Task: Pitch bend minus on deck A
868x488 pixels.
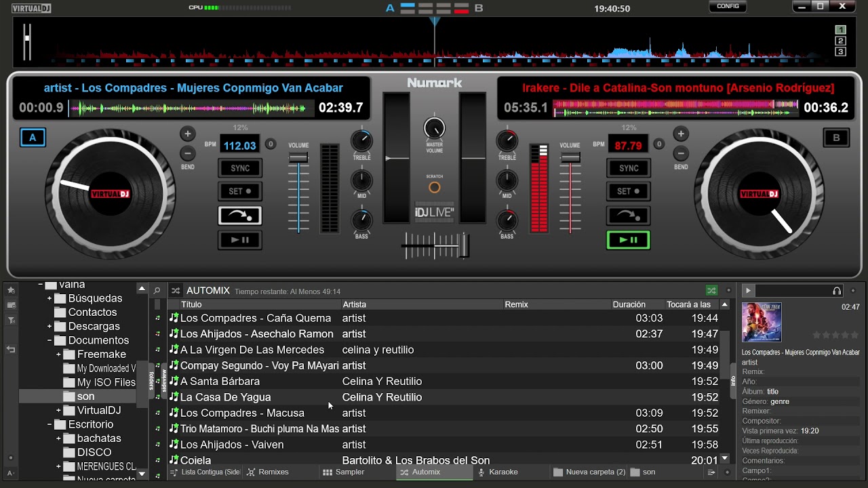Action: [188, 153]
